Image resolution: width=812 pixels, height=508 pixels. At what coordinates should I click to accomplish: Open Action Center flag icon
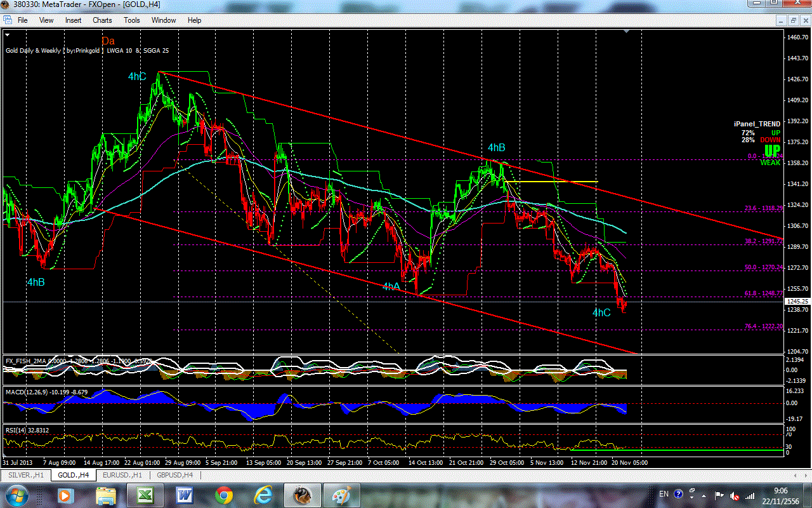(719, 495)
